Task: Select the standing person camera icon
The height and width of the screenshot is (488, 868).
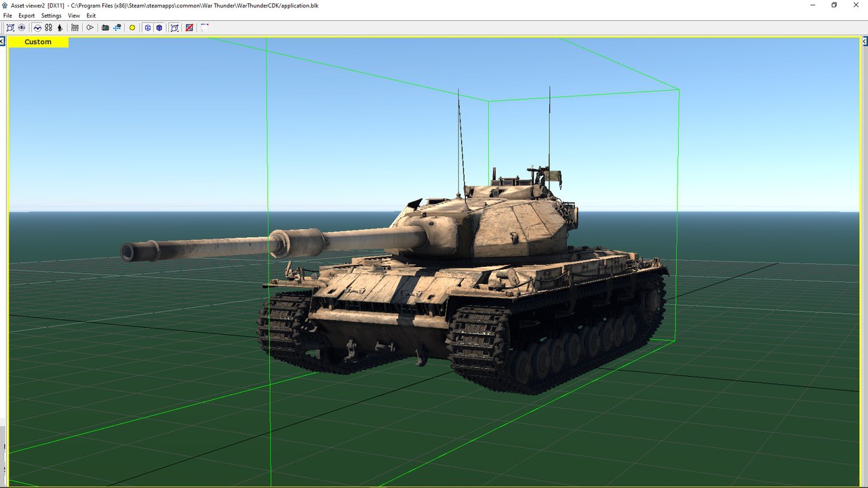Action: click(60, 28)
